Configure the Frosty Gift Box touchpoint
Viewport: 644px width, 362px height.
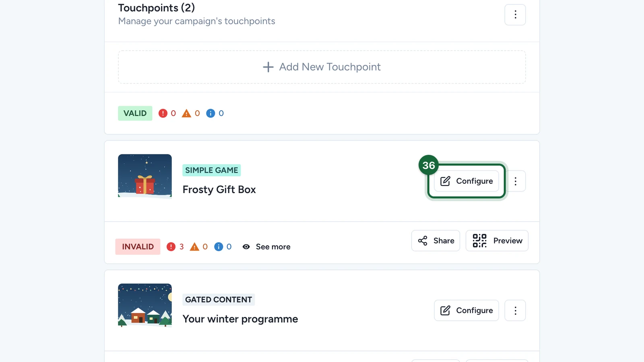(x=466, y=181)
